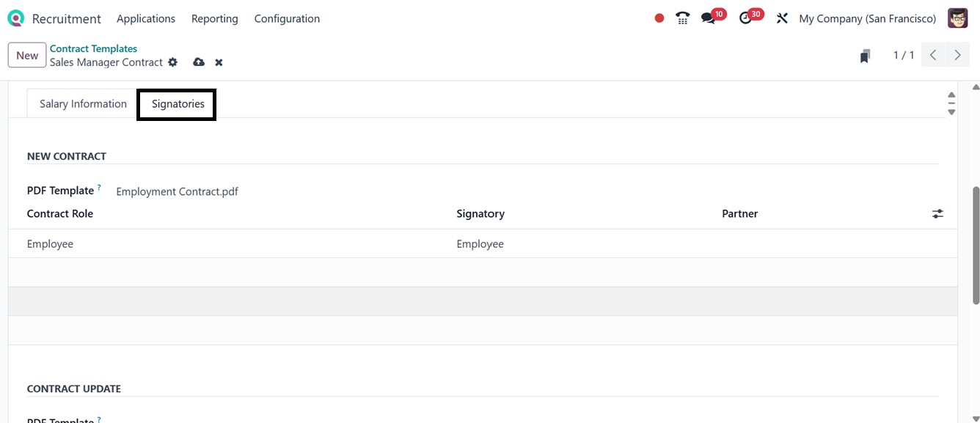Open the Configuration menu
The width and height of the screenshot is (980, 423).
point(287,18)
